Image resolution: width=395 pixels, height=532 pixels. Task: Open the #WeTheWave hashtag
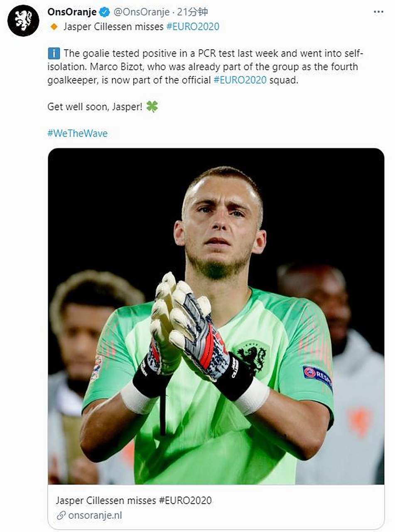(x=77, y=133)
